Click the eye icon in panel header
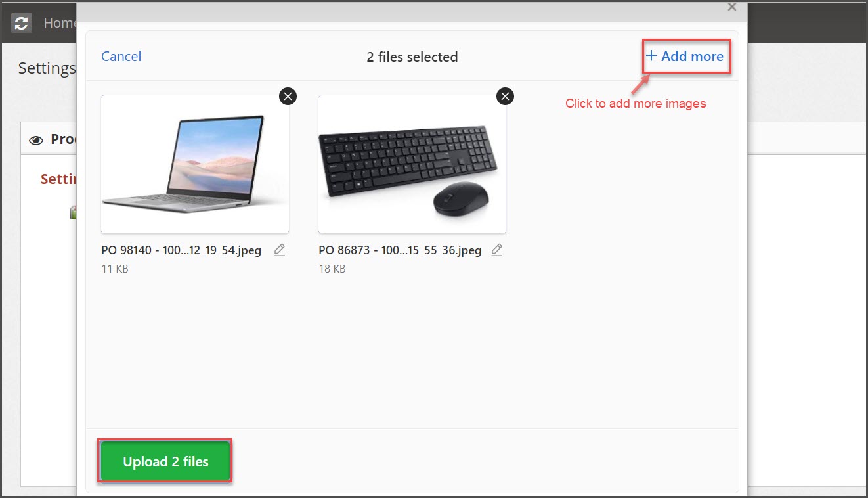This screenshot has width=868, height=498. click(37, 140)
